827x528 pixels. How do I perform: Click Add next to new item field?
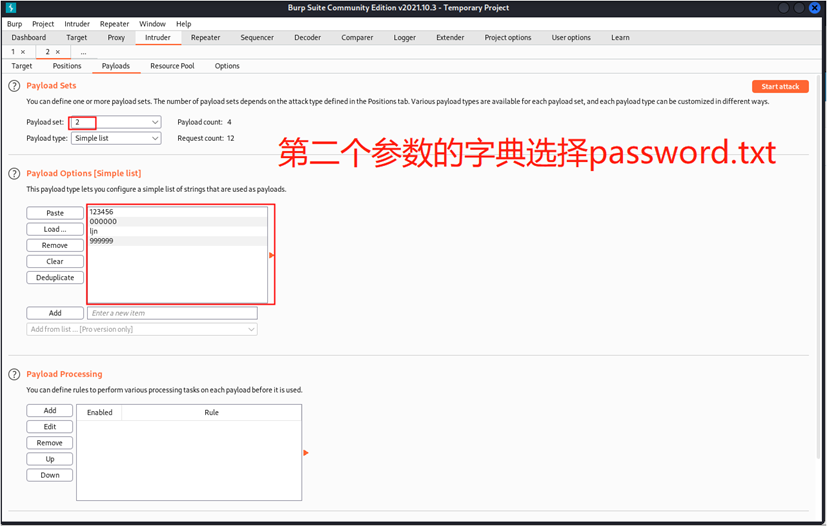click(55, 314)
